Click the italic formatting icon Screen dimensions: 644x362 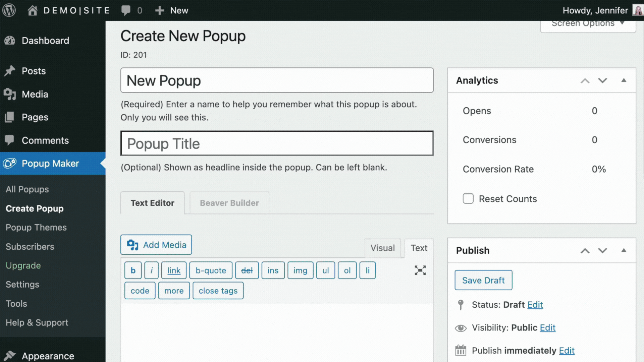(x=151, y=270)
